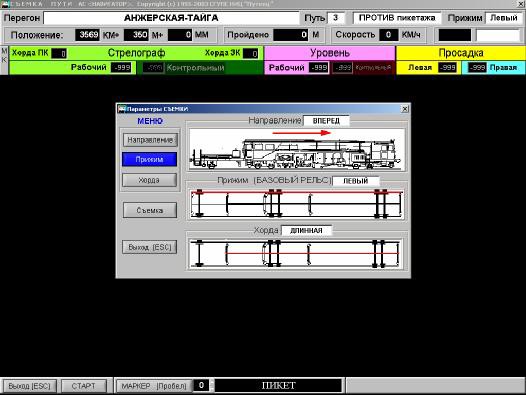The image size is (526, 395).
Task: Select the highlighted Прижим menu button
Action: [x=149, y=159]
